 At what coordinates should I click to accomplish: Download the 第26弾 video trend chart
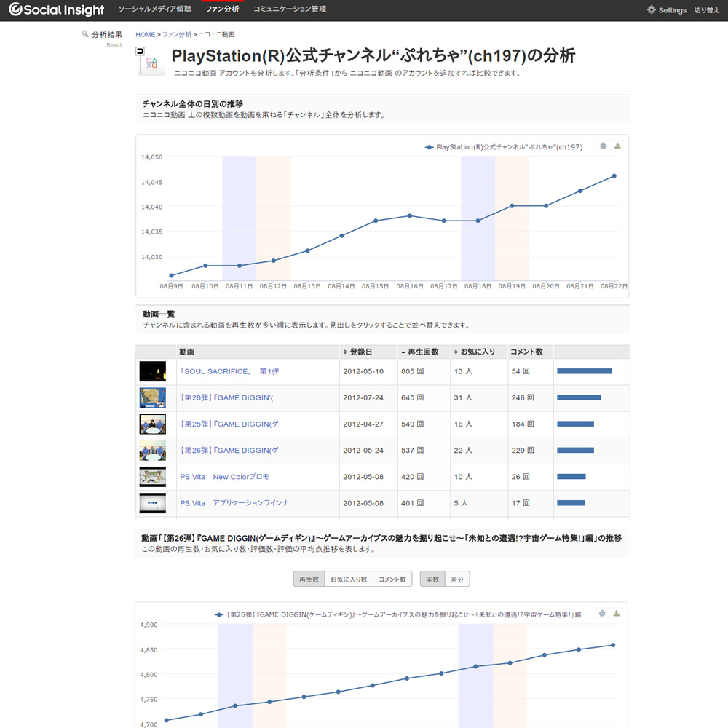[x=617, y=613]
